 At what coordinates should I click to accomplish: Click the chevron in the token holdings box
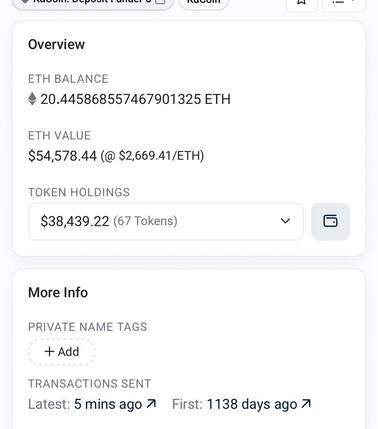click(x=285, y=221)
